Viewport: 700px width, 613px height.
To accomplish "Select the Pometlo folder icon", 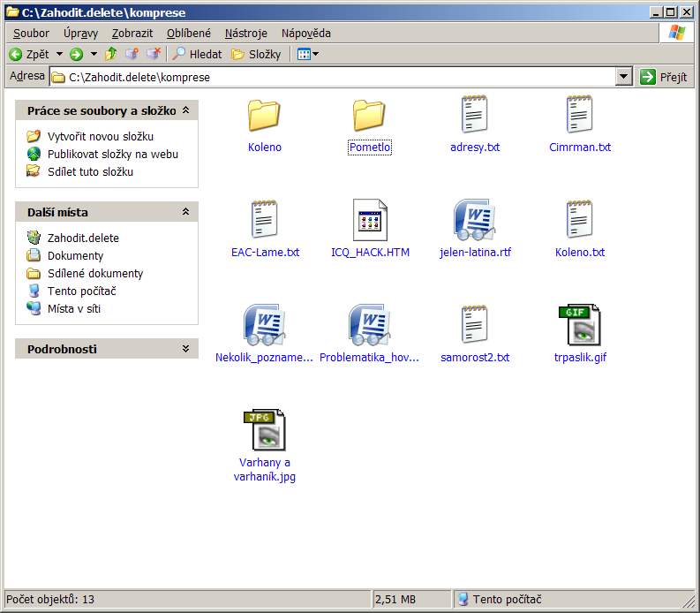I will point(369,116).
